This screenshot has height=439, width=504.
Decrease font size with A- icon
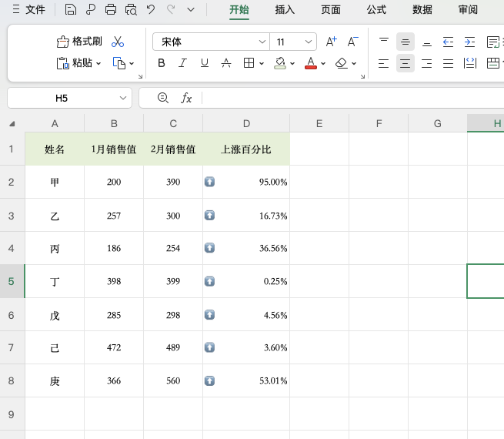[353, 42]
